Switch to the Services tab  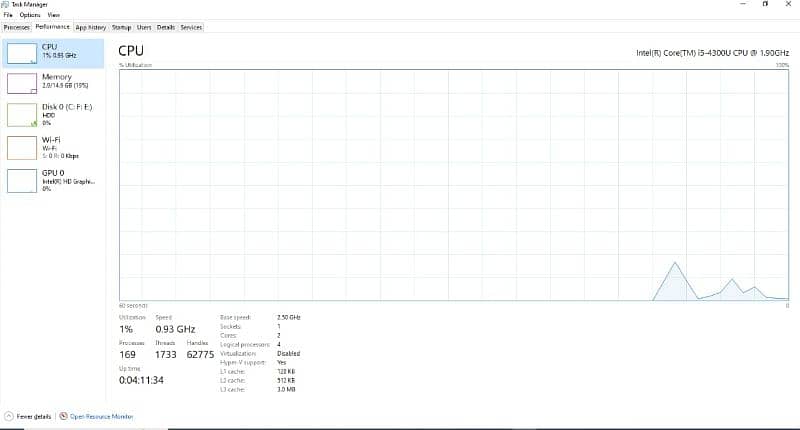[x=191, y=28]
